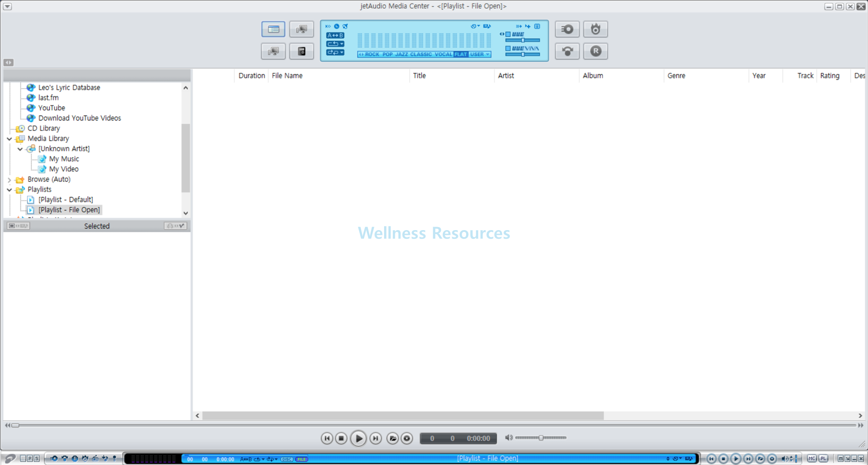Click the round record button beside open file
Screen dimensions: 868x465
(x=407, y=439)
